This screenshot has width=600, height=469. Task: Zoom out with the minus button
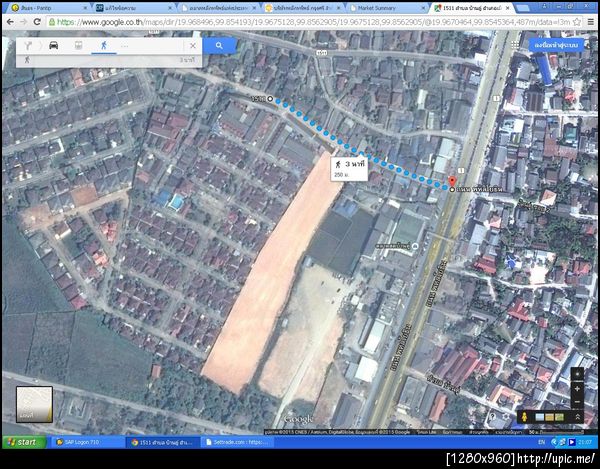[x=577, y=402]
